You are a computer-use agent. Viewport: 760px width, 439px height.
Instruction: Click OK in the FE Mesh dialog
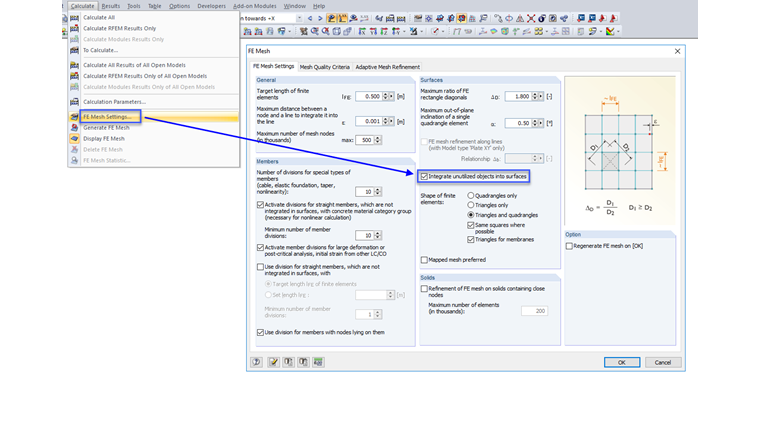[x=622, y=362]
